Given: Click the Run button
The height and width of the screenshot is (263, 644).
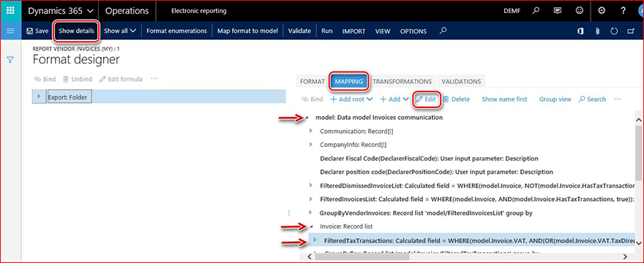Looking at the screenshot, I should click(x=327, y=31).
